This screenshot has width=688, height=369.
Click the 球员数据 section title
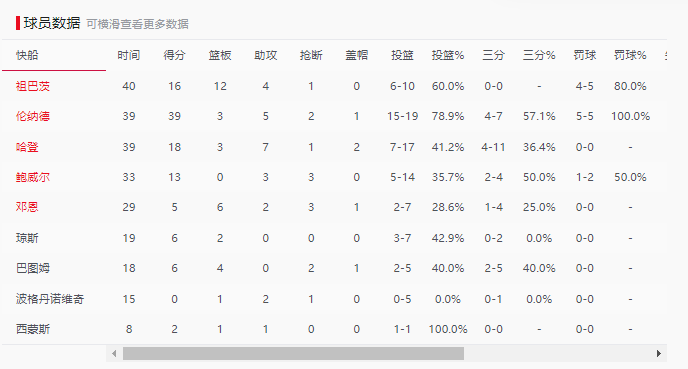52,23
